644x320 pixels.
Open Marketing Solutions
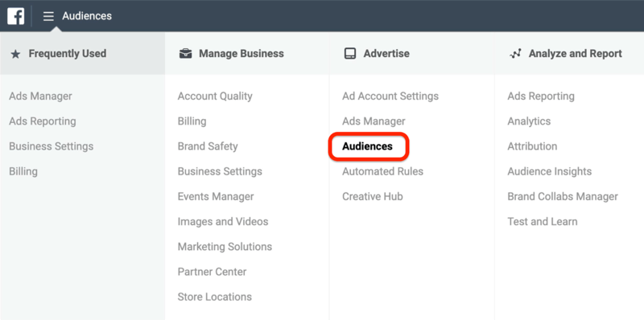coord(225,247)
